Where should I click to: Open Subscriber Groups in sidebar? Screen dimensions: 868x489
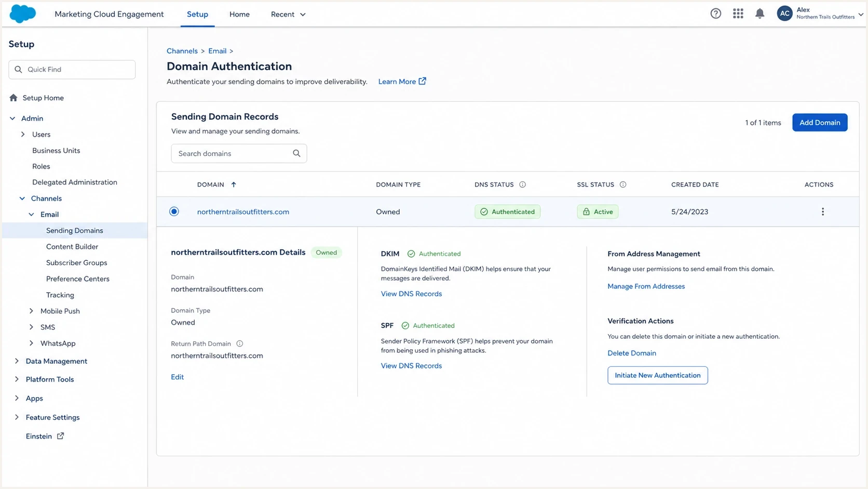point(77,263)
